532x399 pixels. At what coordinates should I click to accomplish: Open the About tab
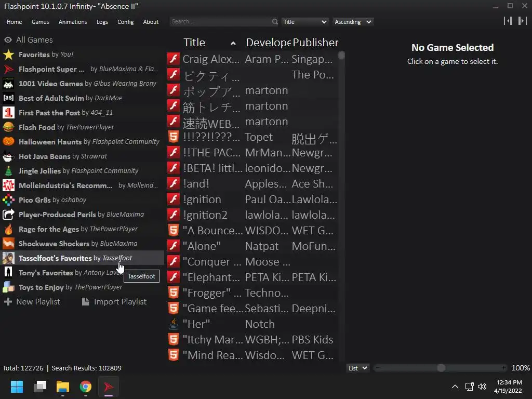(151, 22)
